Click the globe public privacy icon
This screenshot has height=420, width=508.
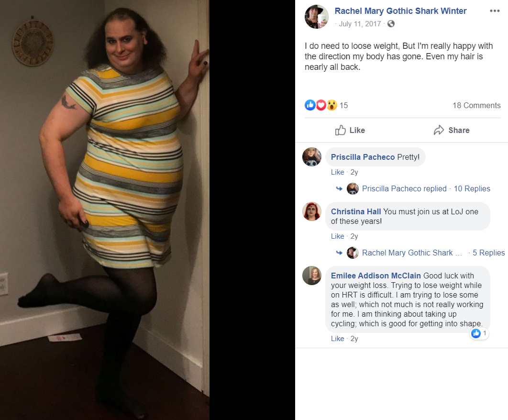(x=391, y=23)
